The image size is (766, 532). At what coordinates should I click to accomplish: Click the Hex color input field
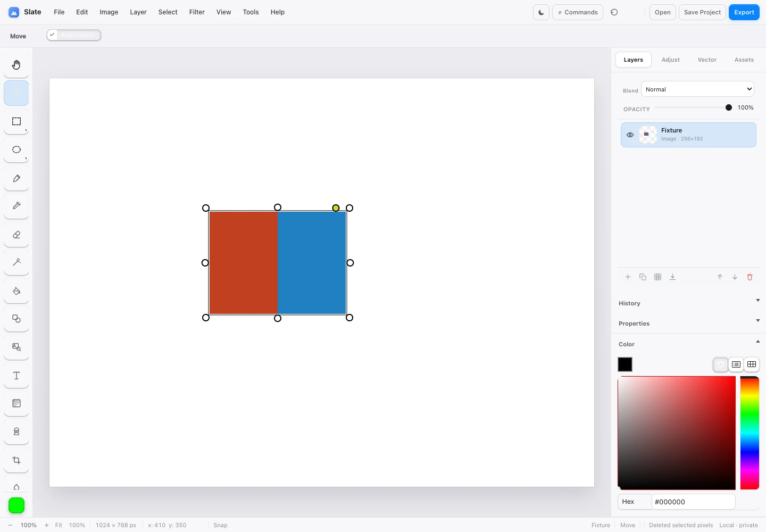[693, 502]
